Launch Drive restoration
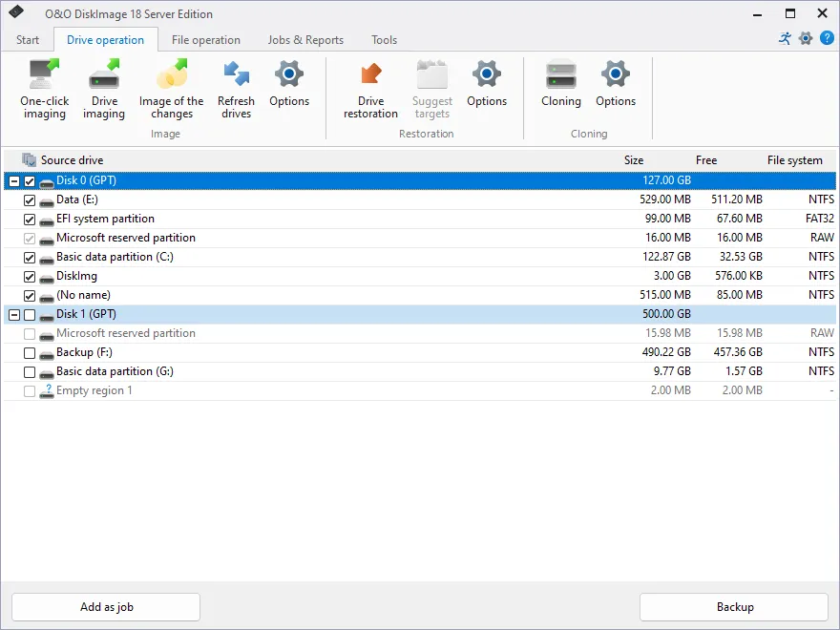 tap(370, 89)
